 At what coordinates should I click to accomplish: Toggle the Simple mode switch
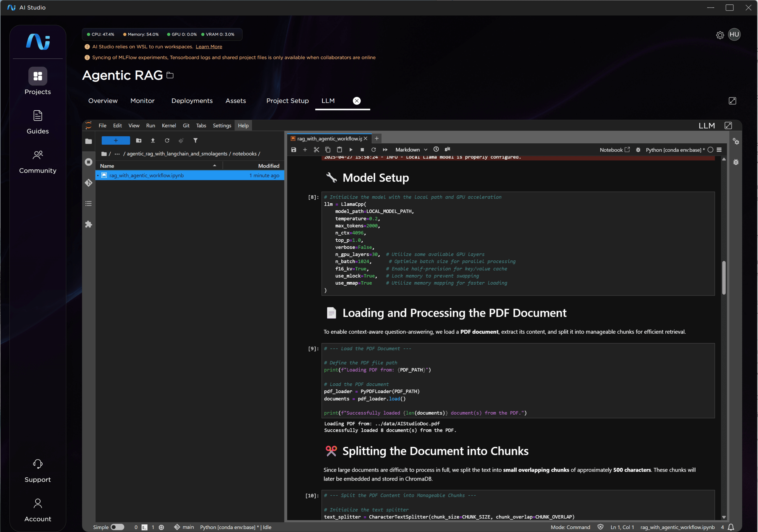tap(117, 527)
